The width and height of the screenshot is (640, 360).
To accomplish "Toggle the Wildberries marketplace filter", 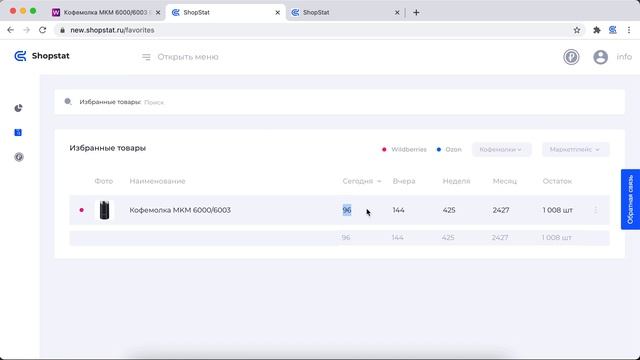I will coord(404,149).
